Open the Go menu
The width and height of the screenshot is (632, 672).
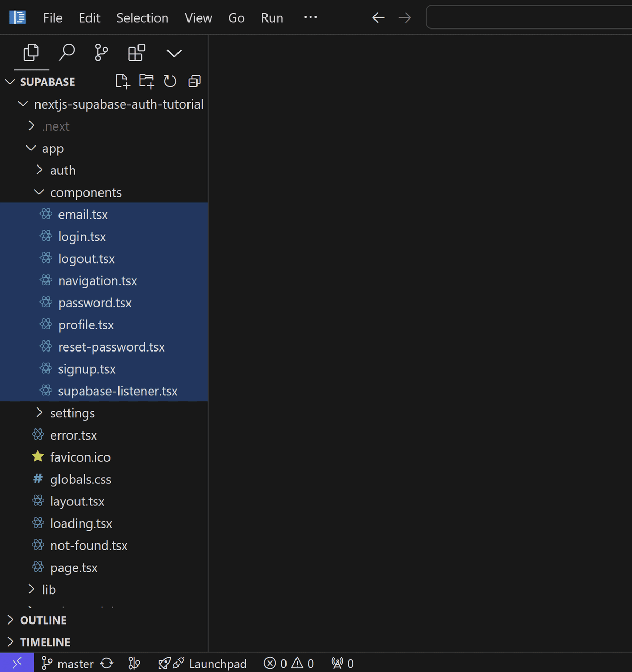point(236,18)
